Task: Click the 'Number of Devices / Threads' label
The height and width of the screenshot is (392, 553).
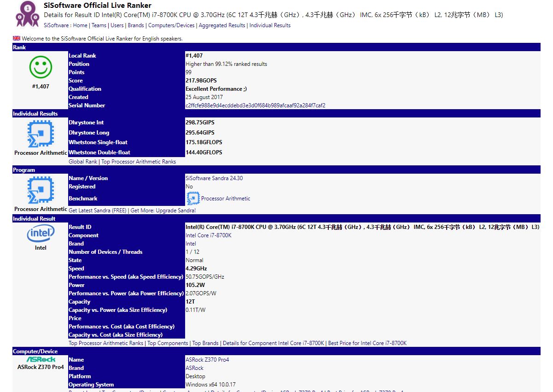Action: pyautogui.click(x=105, y=252)
